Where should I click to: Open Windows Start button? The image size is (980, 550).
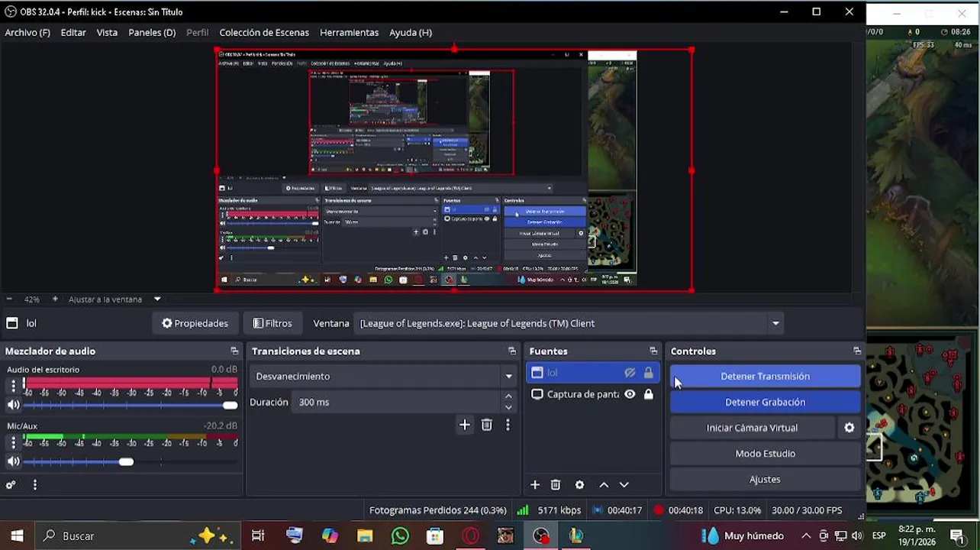click(17, 536)
